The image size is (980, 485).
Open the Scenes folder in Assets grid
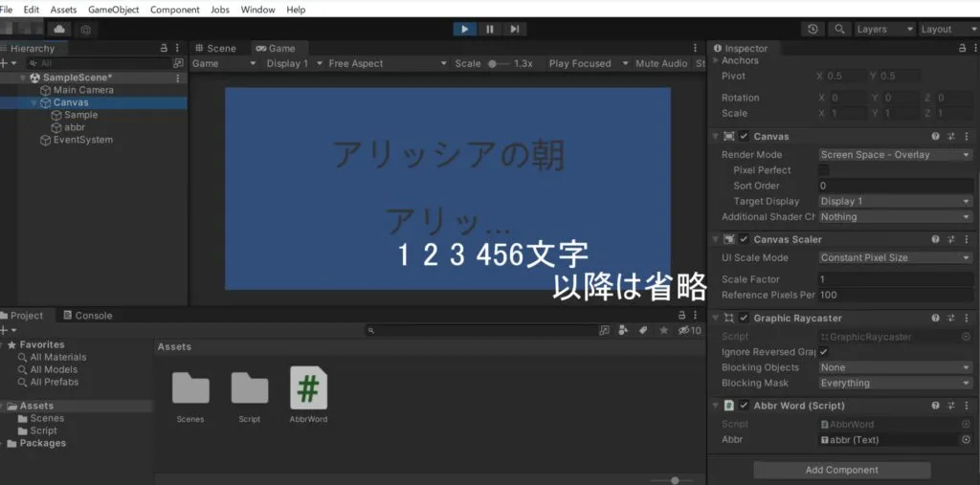click(x=190, y=396)
